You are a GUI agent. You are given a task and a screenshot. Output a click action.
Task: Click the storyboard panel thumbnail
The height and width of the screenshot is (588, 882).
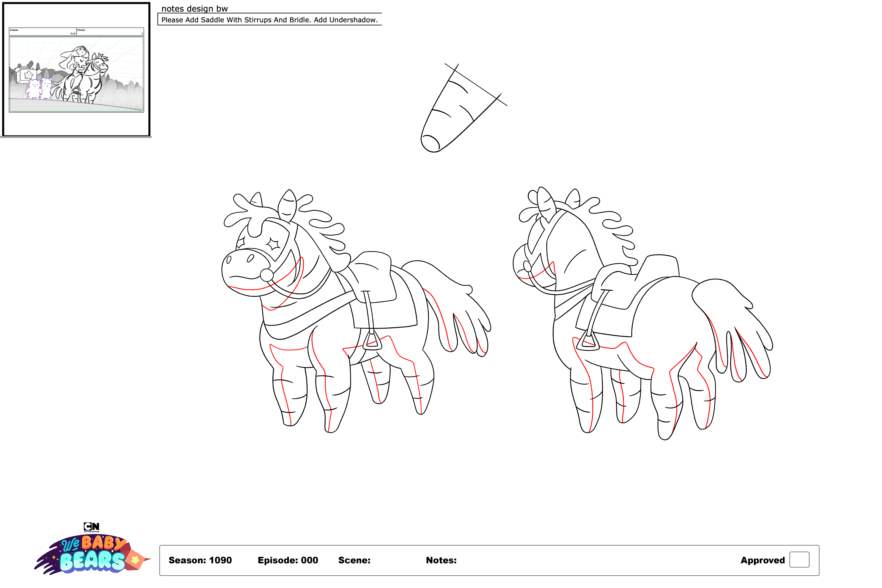76,74
